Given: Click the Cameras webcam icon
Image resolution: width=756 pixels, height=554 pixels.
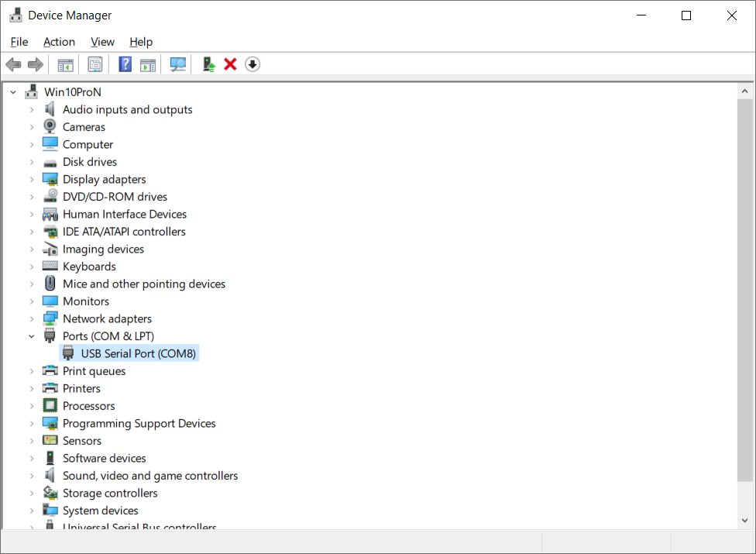Looking at the screenshot, I should [50, 126].
